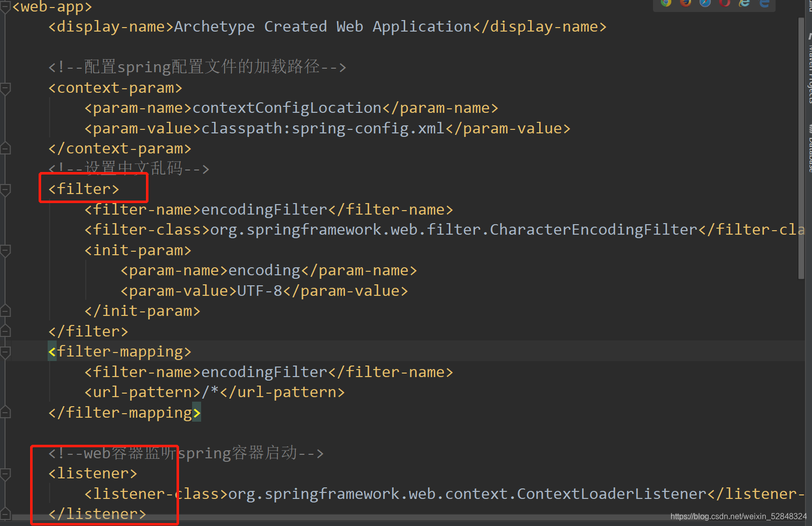
Task: Open the page preview in Internet Explorer
Action: pos(744,3)
